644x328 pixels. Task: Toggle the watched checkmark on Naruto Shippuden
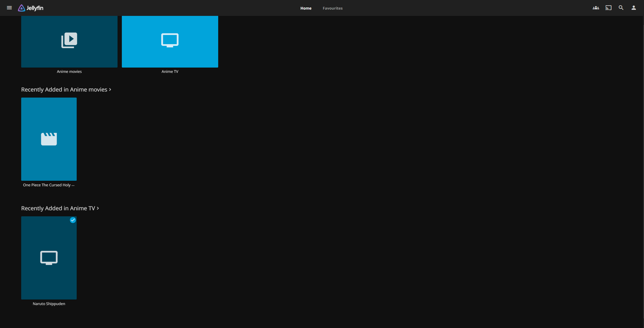[73, 220]
